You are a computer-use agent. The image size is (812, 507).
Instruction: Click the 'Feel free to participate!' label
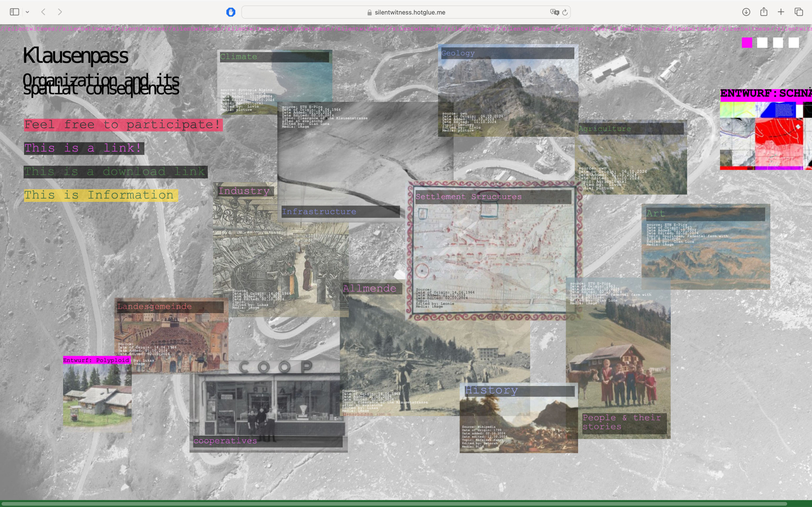tap(123, 124)
